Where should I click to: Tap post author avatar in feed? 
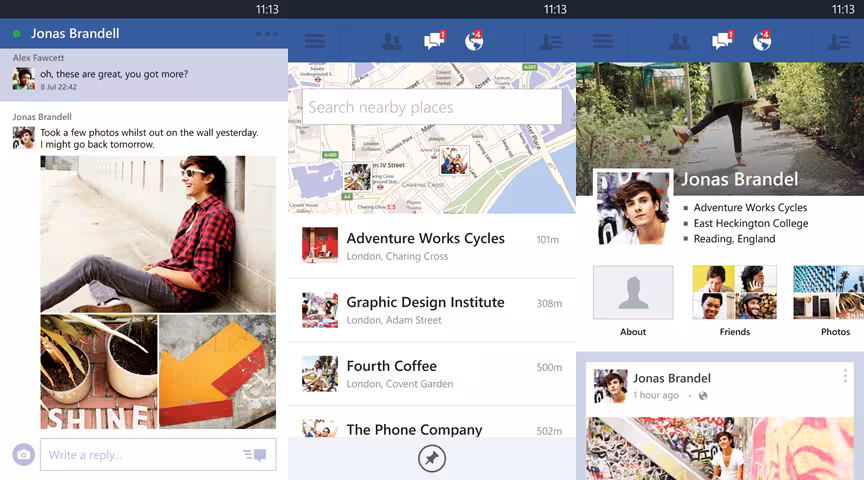point(611,386)
